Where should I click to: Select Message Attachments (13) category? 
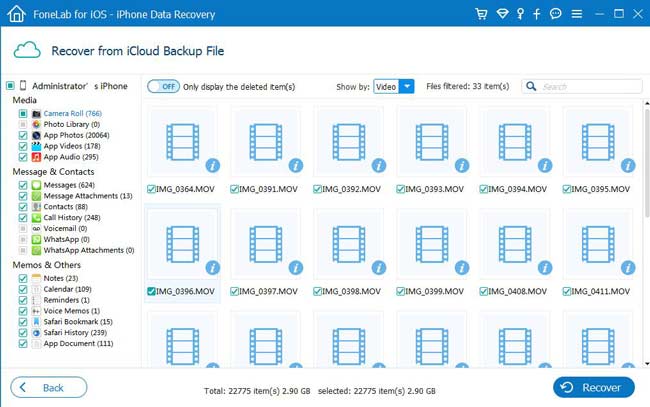pyautogui.click(x=88, y=196)
